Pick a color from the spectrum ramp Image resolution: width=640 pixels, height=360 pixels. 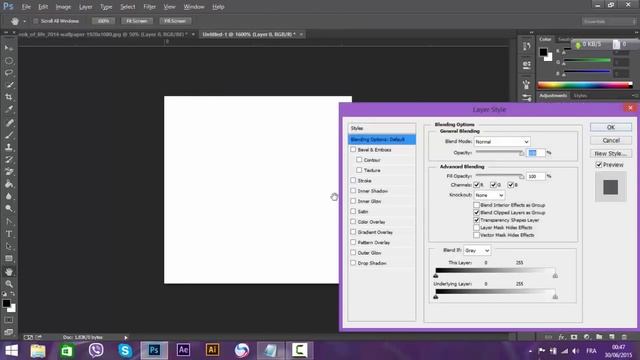[585, 85]
